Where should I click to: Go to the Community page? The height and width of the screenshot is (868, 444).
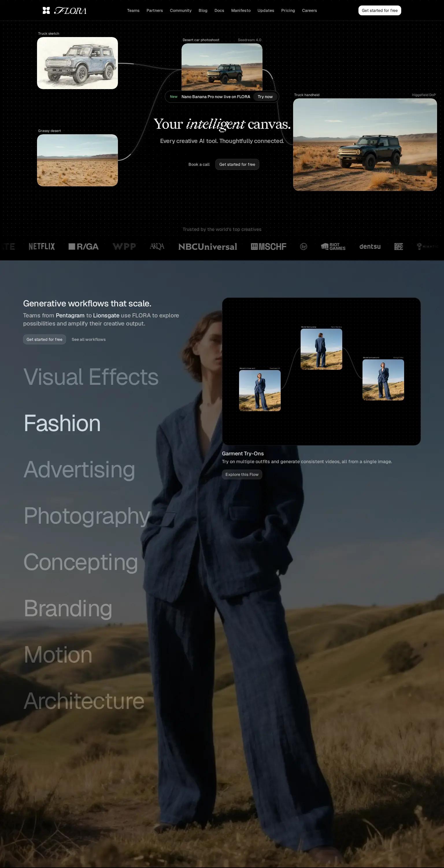pyautogui.click(x=181, y=10)
